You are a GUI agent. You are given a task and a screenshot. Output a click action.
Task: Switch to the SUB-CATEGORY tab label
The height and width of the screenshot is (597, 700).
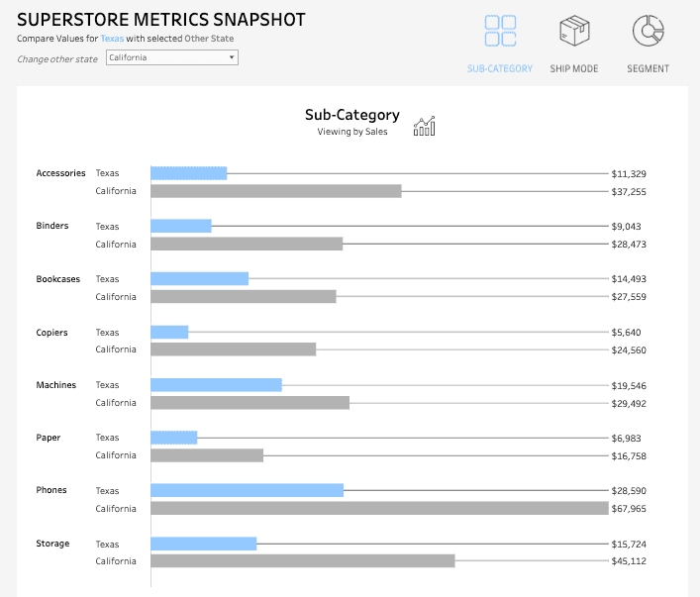pos(500,69)
